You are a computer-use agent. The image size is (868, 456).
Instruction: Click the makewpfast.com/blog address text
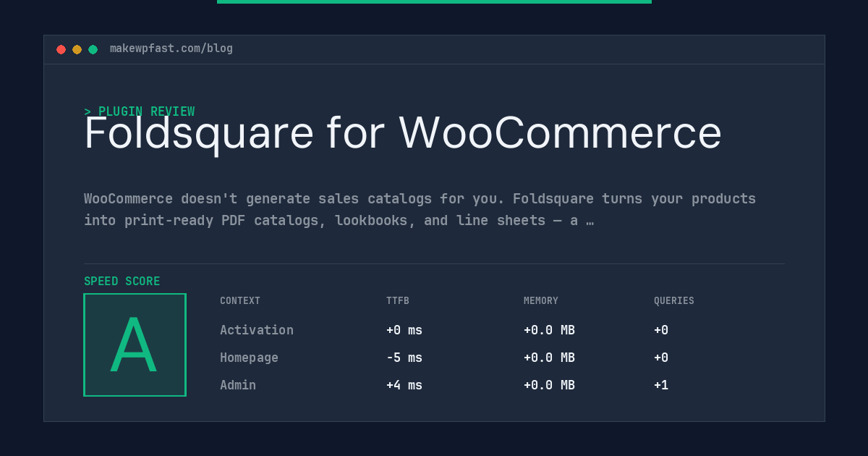coord(171,48)
